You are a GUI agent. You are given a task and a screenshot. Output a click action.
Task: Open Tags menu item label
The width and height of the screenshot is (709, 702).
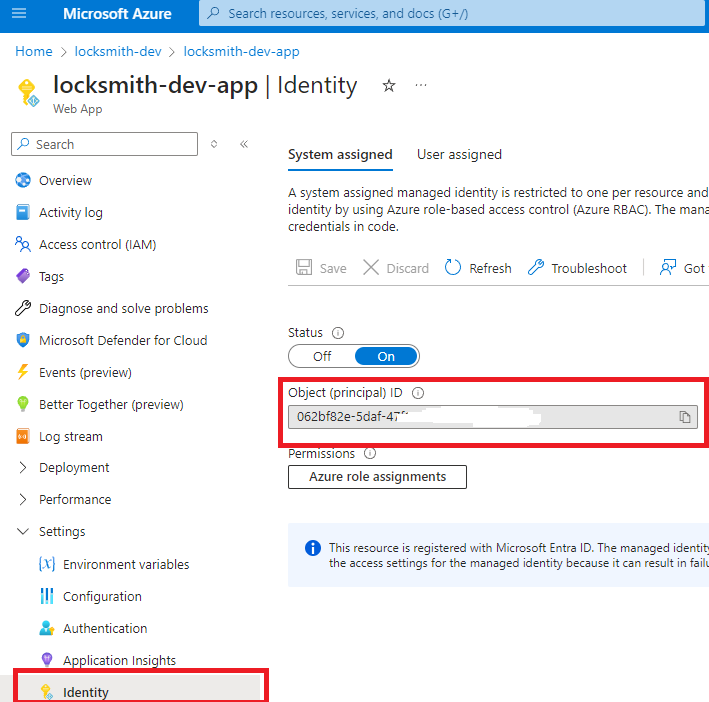click(52, 276)
